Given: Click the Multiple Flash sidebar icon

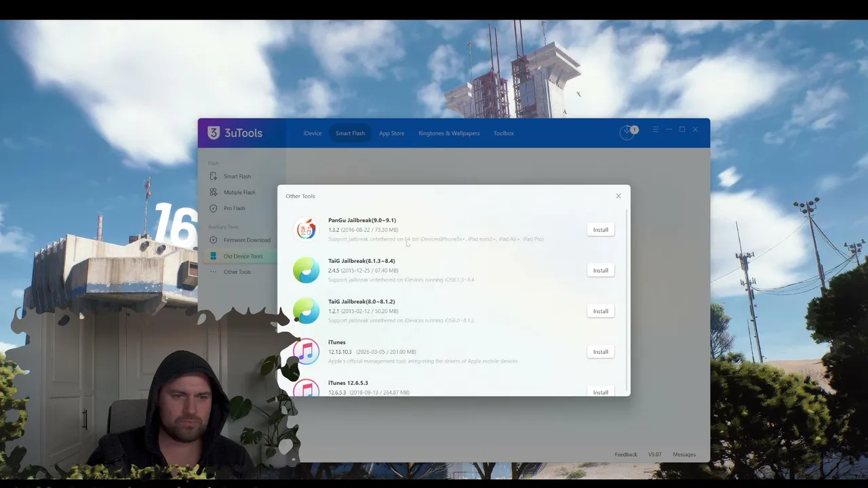Looking at the screenshot, I should tap(214, 192).
